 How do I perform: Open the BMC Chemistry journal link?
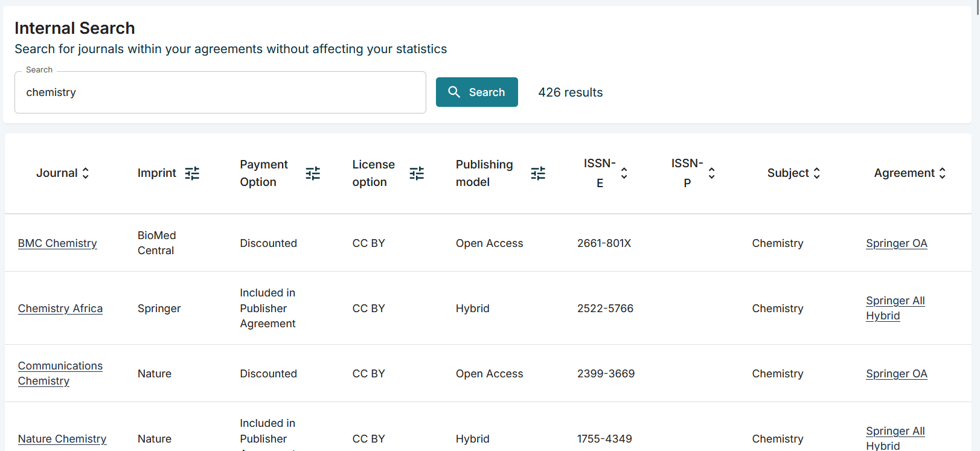(57, 243)
